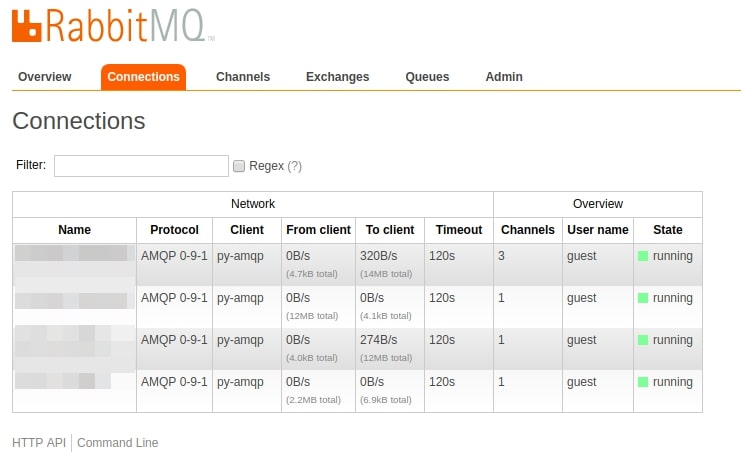
Task: Open the Command Line link
Action: pos(118,443)
